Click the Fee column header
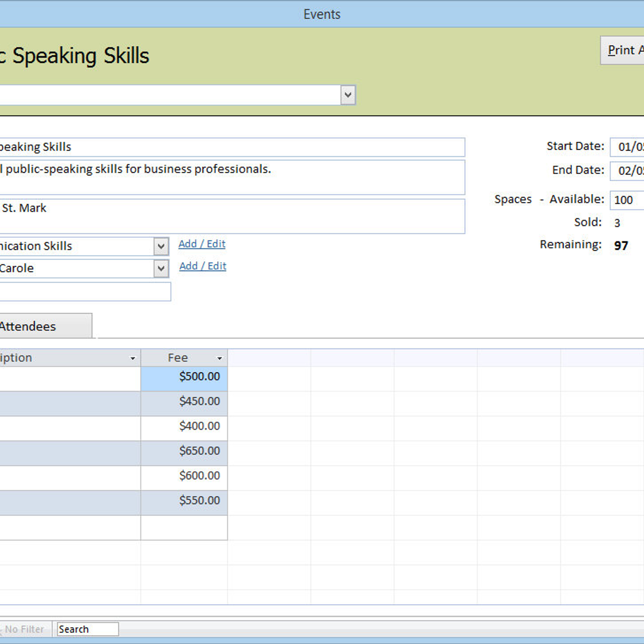Viewport: 644px width, 644px height. tap(184, 358)
